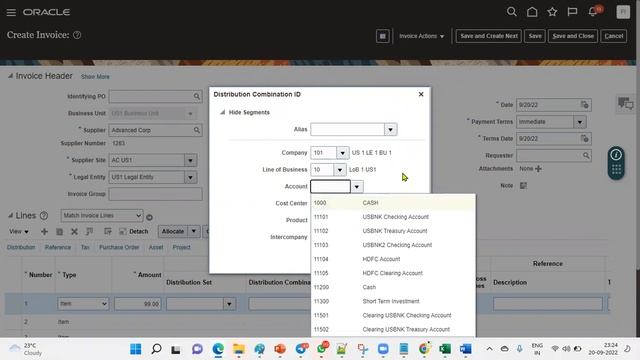Click the Allocate button
The image size is (640, 360).
click(173, 231)
